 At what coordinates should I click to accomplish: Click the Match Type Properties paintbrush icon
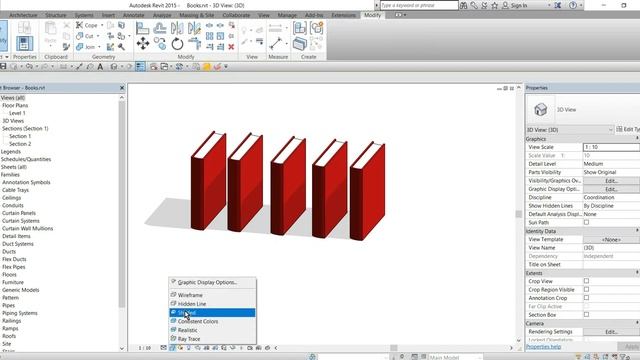[x=67, y=47]
